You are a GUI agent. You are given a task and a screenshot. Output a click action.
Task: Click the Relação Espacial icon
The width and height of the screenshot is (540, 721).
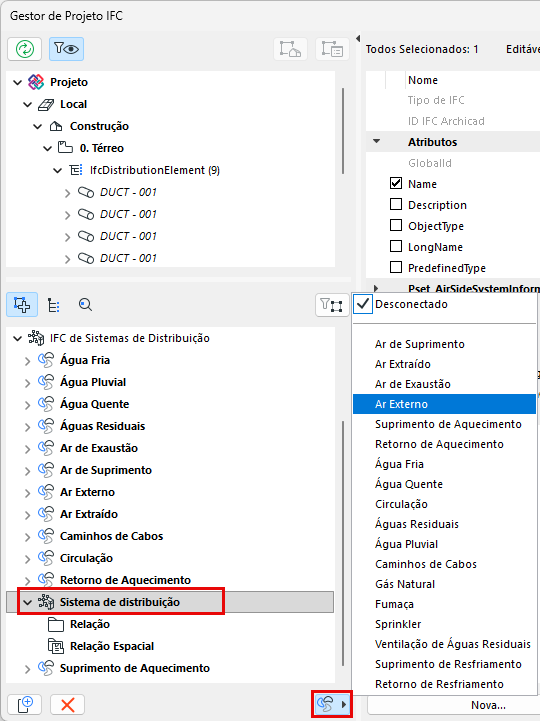pos(56,646)
